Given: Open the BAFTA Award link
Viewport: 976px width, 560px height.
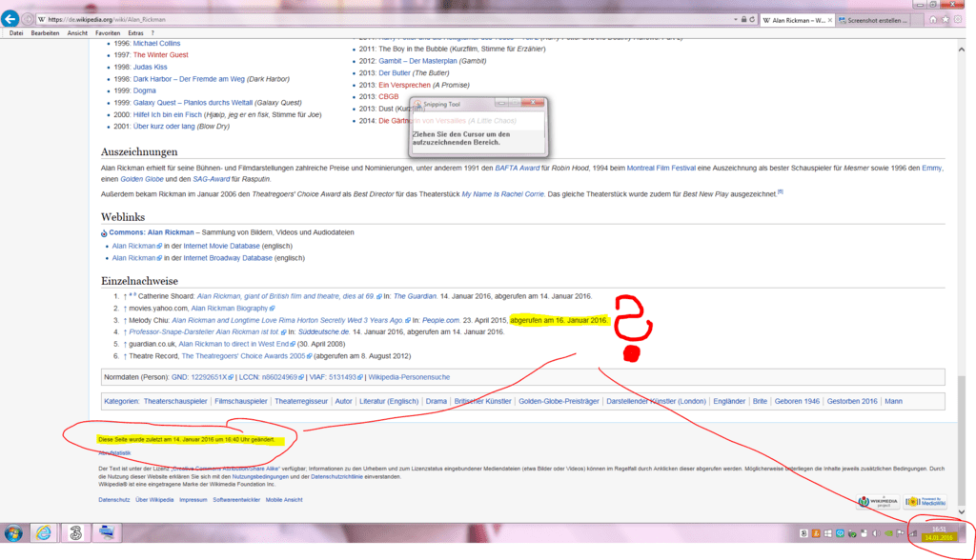Looking at the screenshot, I should point(518,168).
